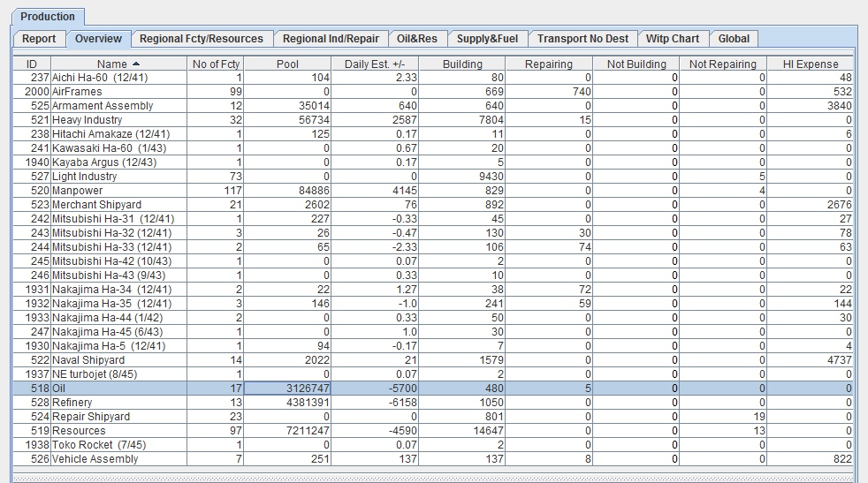
Task: Sort by the Repairing column header
Action: 549,64
